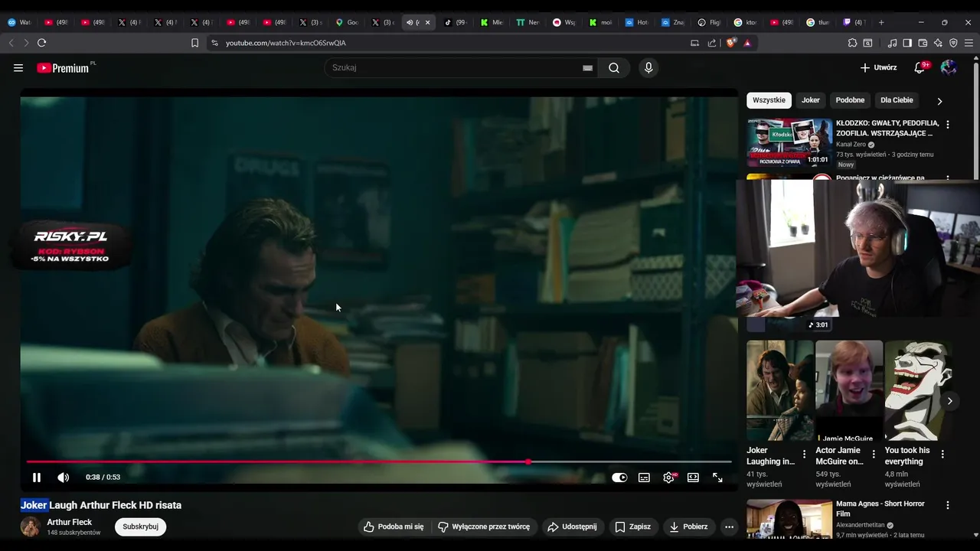Open the account avatar menu
The image size is (980, 551).
(949, 68)
